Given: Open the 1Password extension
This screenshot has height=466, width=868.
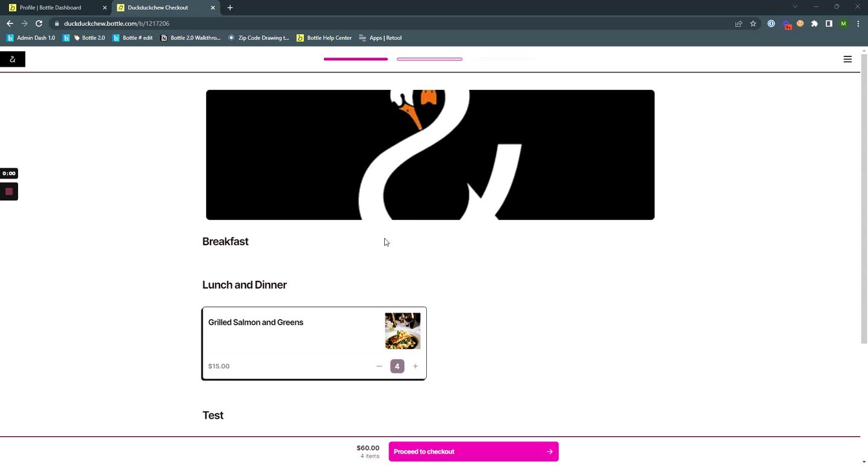Looking at the screenshot, I should click(771, 23).
